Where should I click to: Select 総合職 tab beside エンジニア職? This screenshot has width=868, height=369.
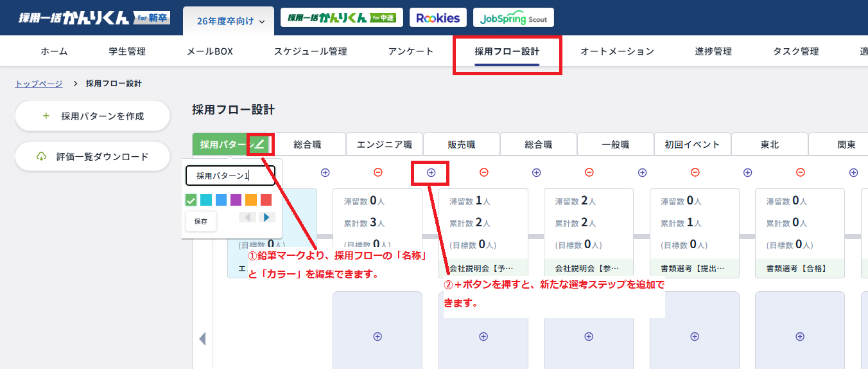tap(308, 145)
